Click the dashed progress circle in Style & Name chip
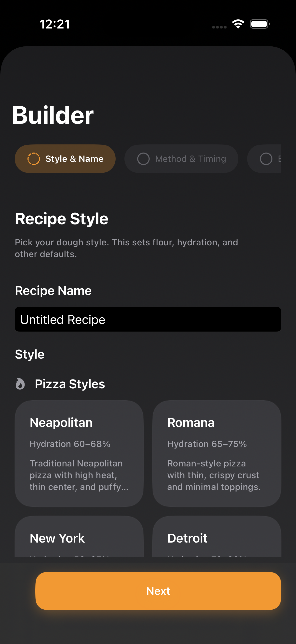This screenshot has height=644, width=296. (34, 158)
